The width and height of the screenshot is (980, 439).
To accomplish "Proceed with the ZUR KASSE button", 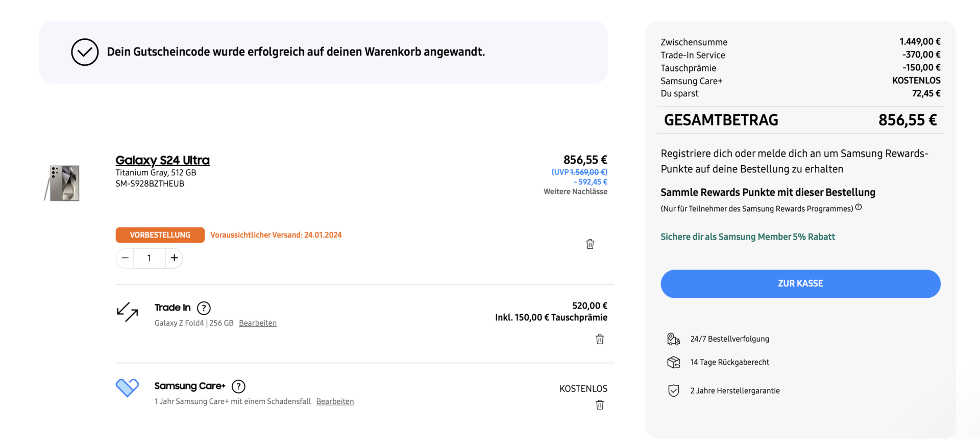I will pos(800,283).
